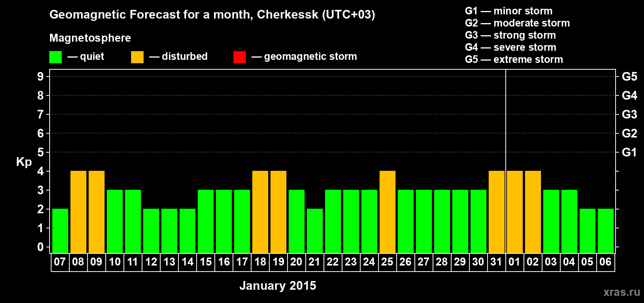Click the Magnetosphere heading
Viewport: 644px width, 303px height.
pos(90,38)
